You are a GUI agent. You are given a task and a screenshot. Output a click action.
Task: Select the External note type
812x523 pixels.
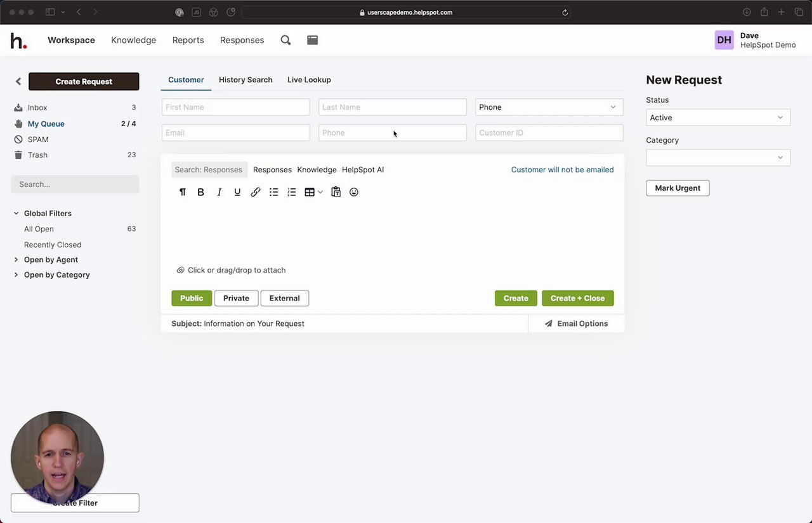point(284,298)
